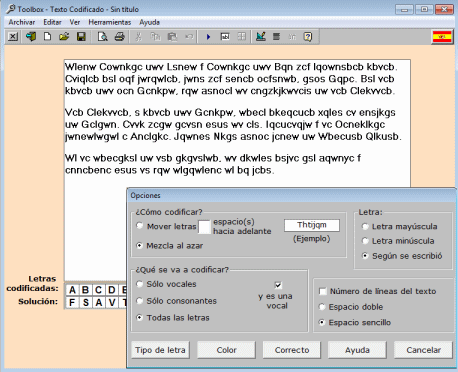Choose Sólo vocales radio button

click(140, 284)
